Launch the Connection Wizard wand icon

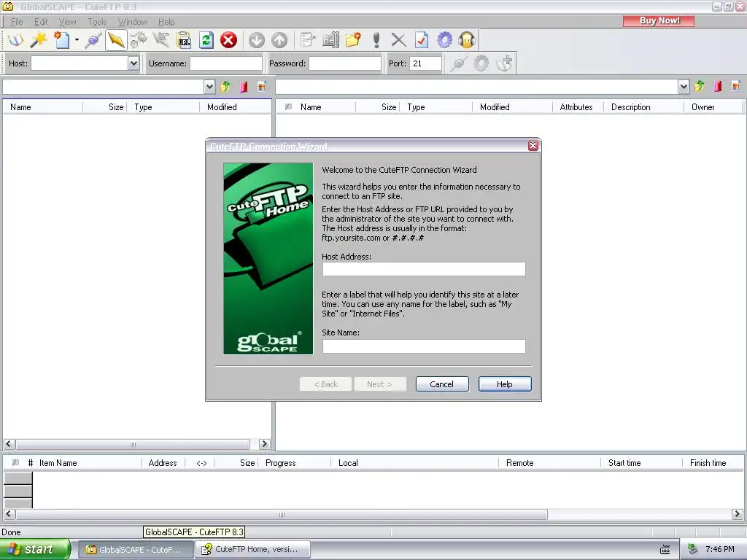click(x=39, y=40)
